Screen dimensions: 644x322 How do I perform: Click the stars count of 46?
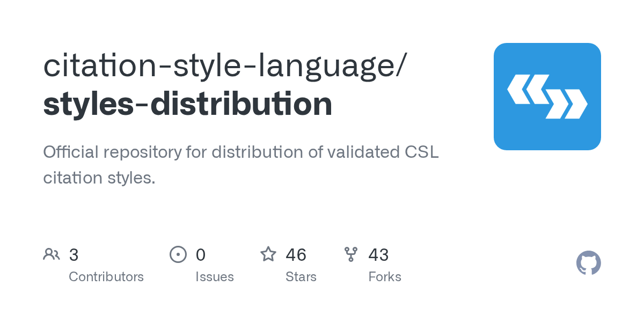click(x=296, y=255)
